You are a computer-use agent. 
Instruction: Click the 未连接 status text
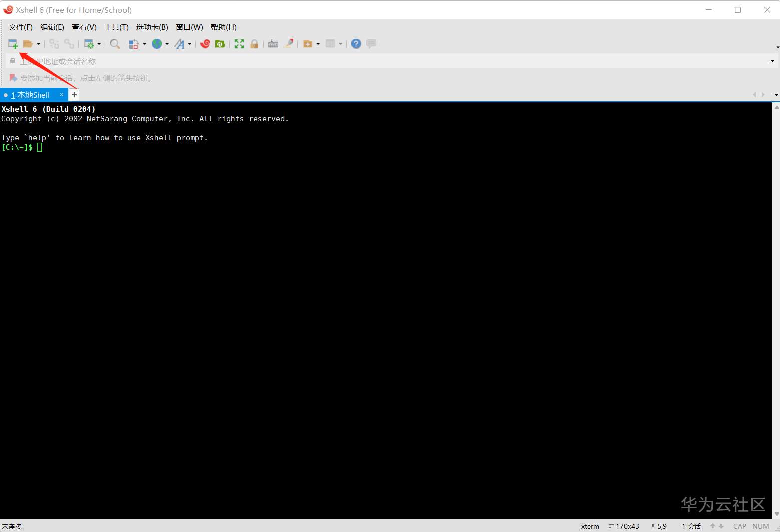(13, 526)
